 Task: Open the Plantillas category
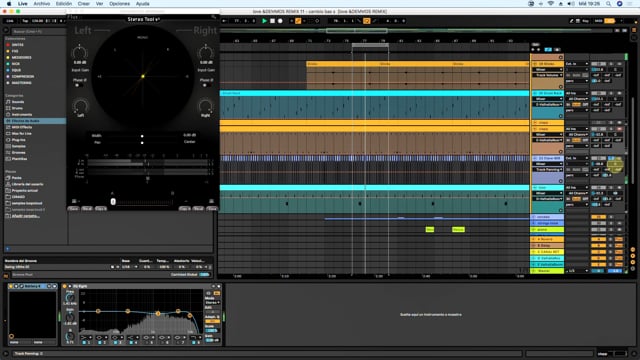[20, 159]
